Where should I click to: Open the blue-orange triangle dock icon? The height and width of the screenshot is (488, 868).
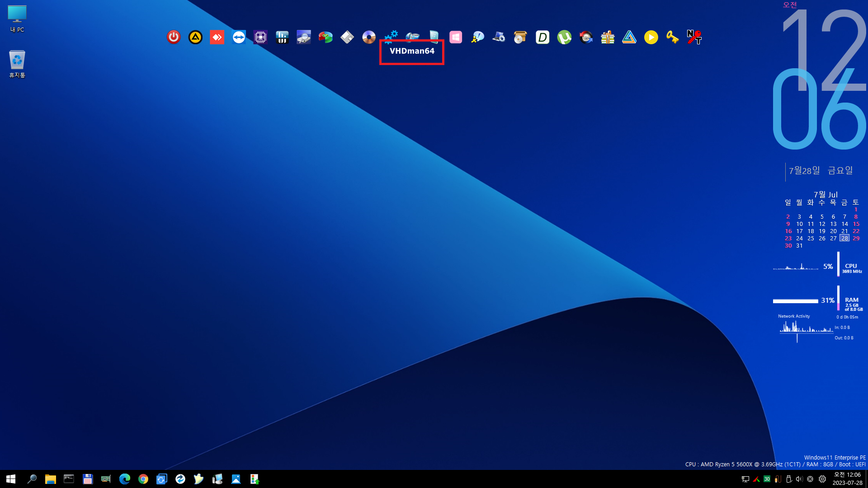click(629, 37)
